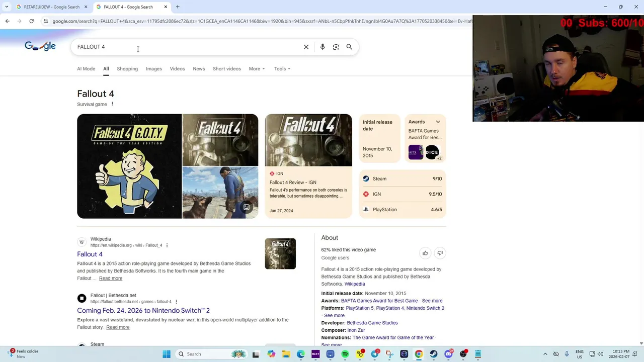Select the All results tab
The image size is (644, 362).
click(106, 69)
